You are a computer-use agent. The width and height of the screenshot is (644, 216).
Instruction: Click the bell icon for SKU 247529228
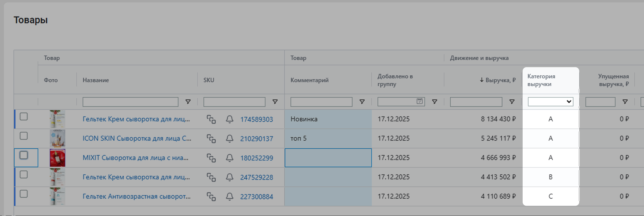(229, 177)
